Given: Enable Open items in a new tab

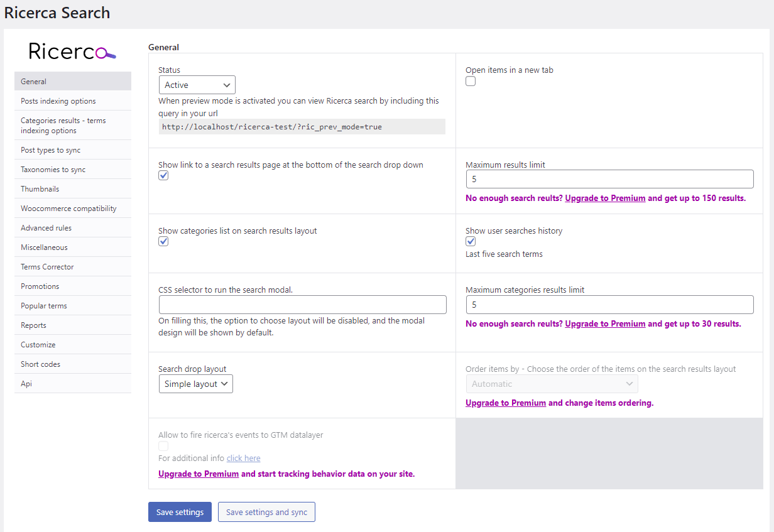Looking at the screenshot, I should point(471,82).
